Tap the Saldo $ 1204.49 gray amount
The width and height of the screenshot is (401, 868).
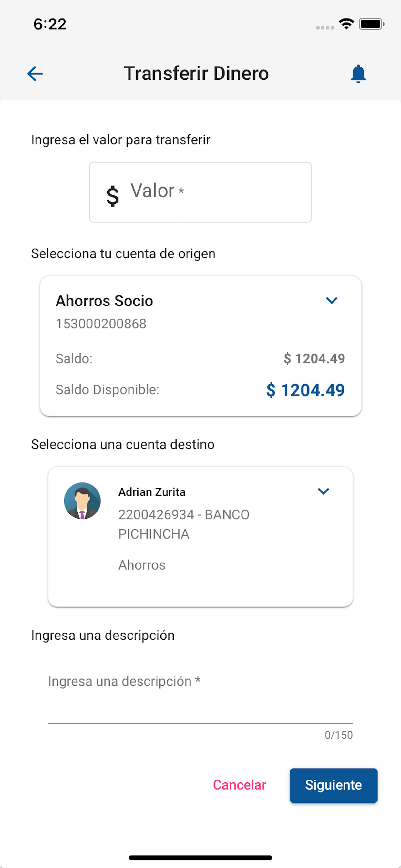314,358
